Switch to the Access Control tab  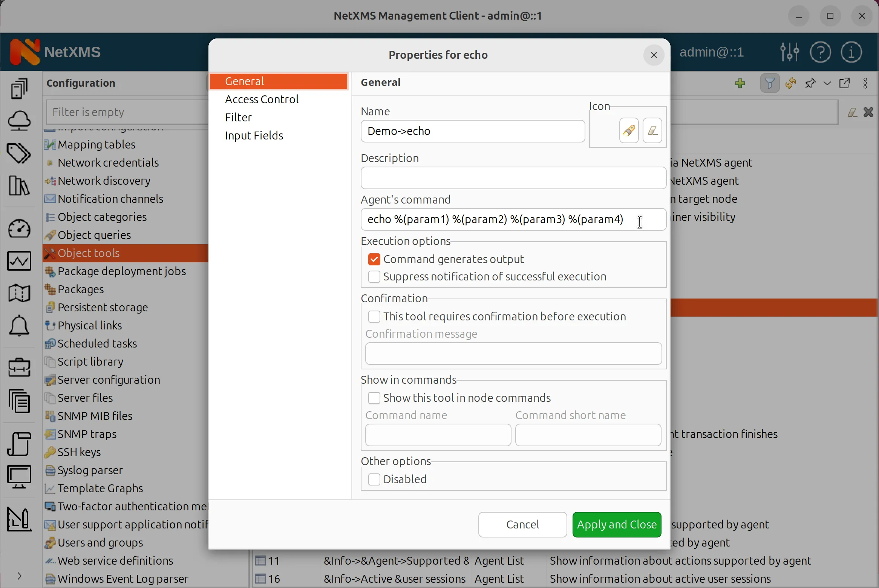(x=262, y=99)
